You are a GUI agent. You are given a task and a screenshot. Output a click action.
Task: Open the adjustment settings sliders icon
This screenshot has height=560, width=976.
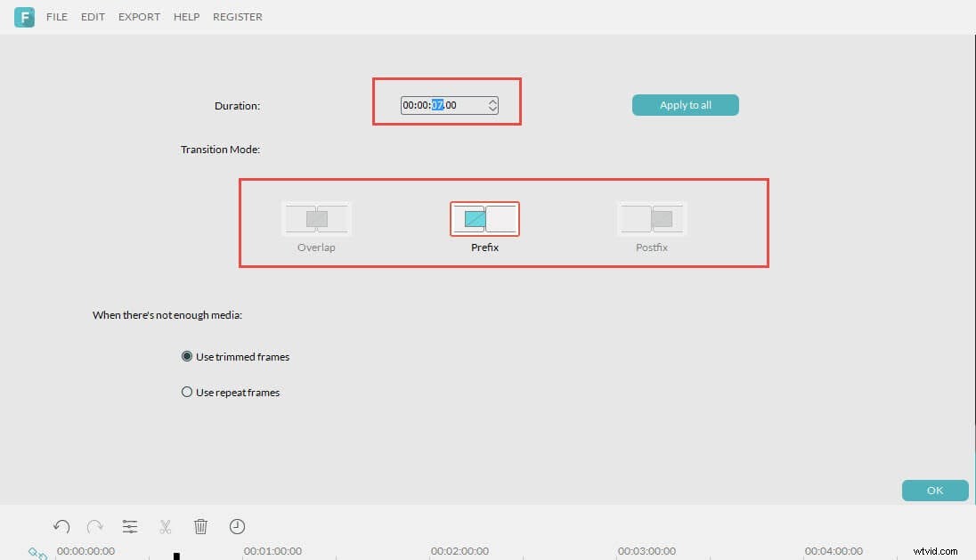pos(130,526)
